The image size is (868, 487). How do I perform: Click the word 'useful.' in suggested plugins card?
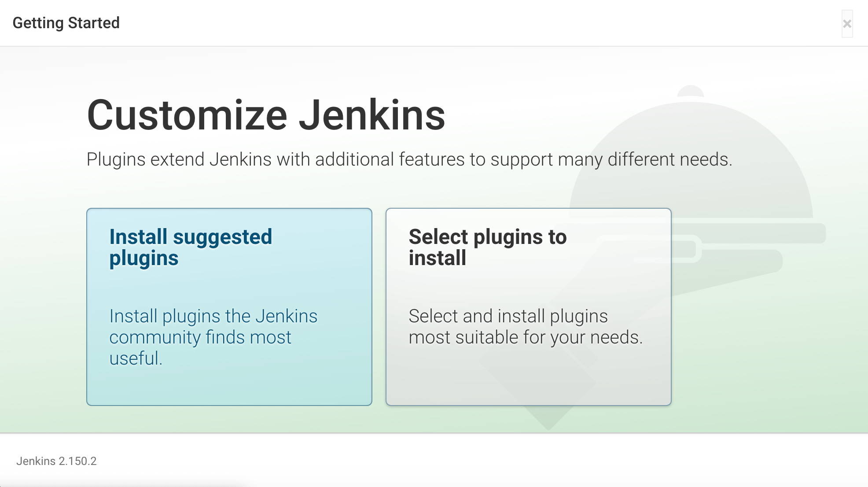(136, 358)
